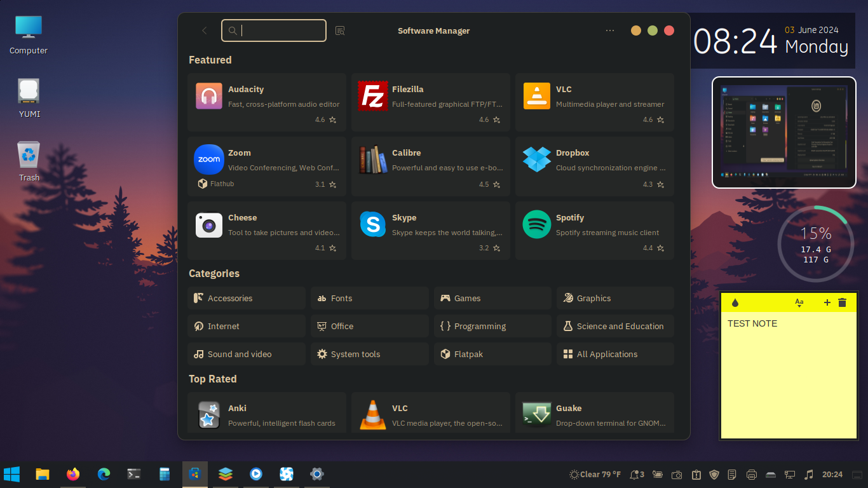Viewport: 868px width, 488px height.
Task: Add a new sticky note with plus
Action: coord(827,303)
